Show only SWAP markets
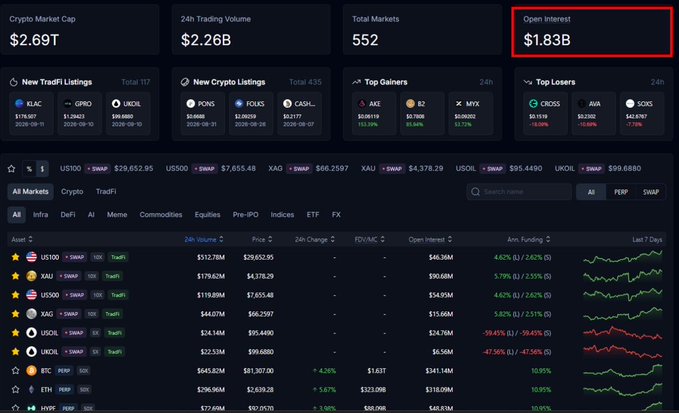The width and height of the screenshot is (679, 413). pyautogui.click(x=651, y=192)
